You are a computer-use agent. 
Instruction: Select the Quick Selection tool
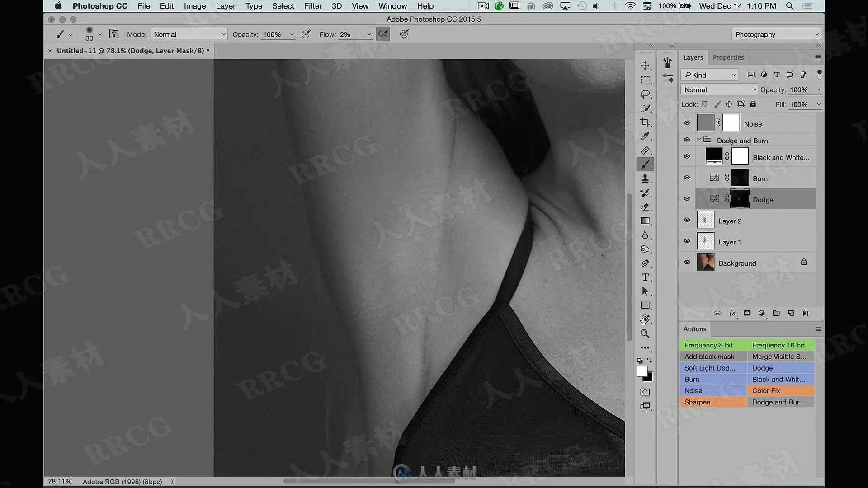pyautogui.click(x=645, y=108)
